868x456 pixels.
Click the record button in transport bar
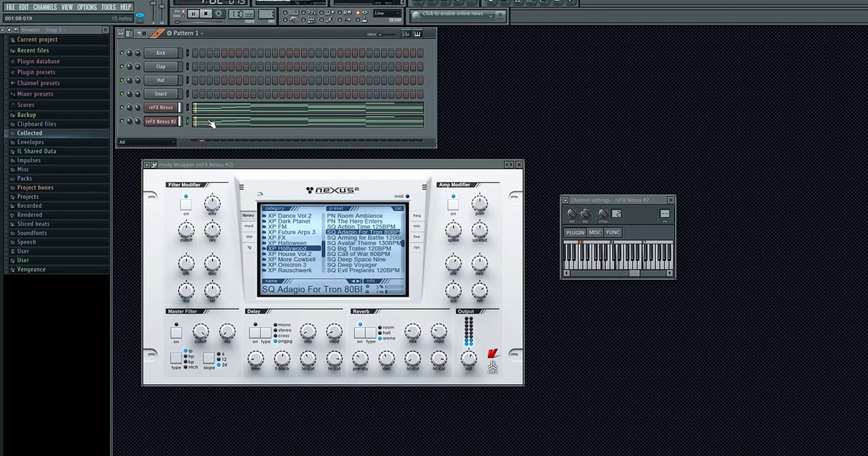tap(219, 14)
